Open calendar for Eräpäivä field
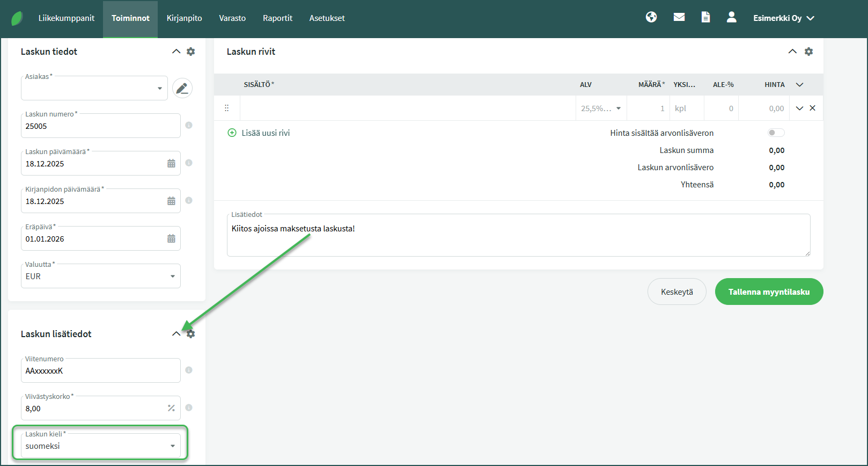The image size is (868, 466). click(171, 238)
